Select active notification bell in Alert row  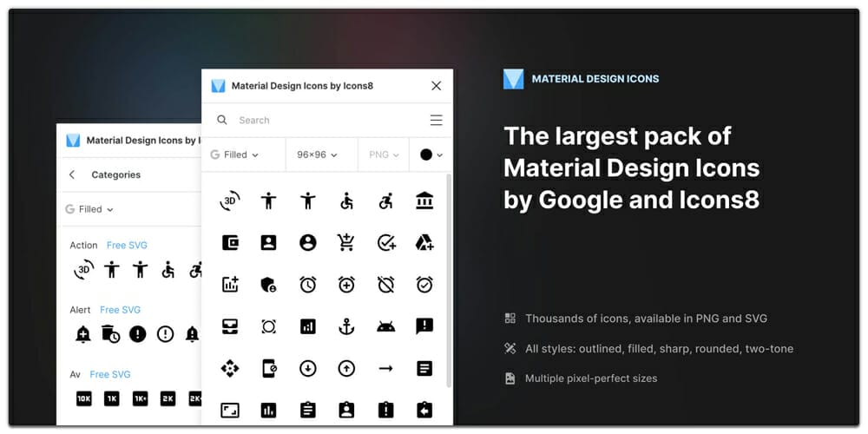(83, 334)
